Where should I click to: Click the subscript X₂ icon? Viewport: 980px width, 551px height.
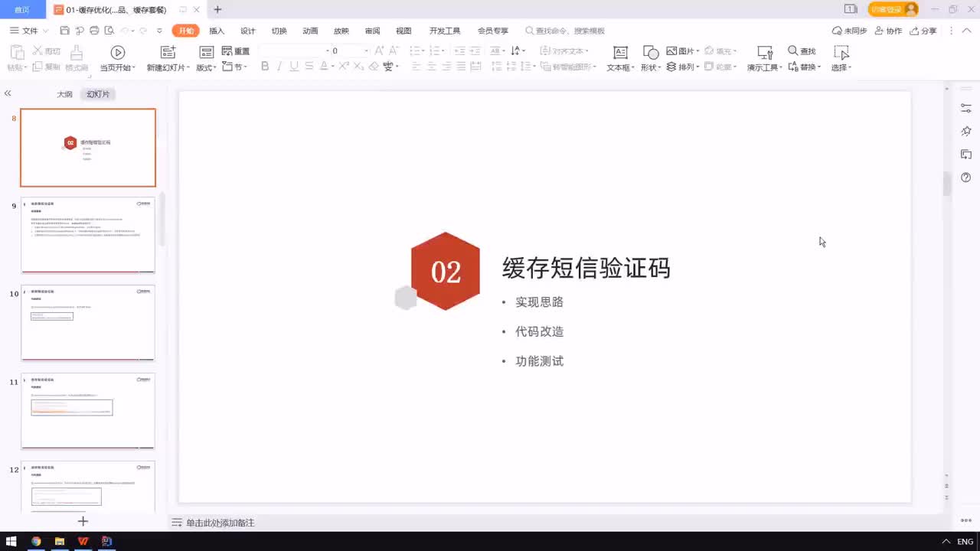pyautogui.click(x=358, y=67)
